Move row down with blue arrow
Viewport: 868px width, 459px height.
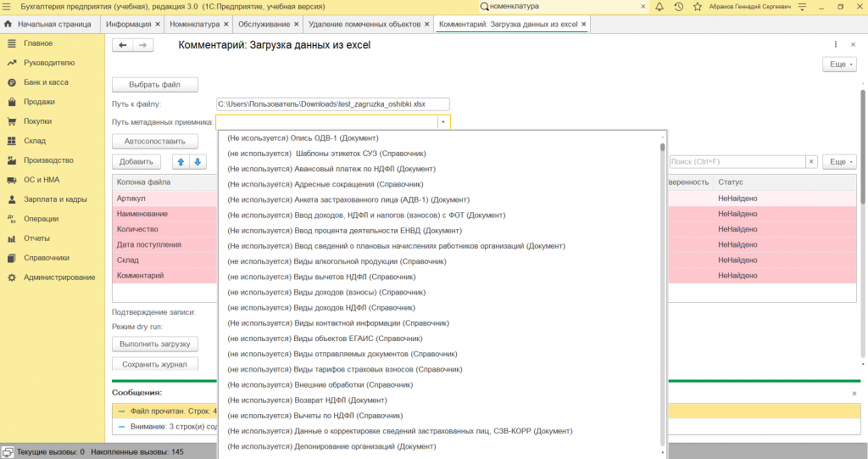pyautogui.click(x=198, y=162)
